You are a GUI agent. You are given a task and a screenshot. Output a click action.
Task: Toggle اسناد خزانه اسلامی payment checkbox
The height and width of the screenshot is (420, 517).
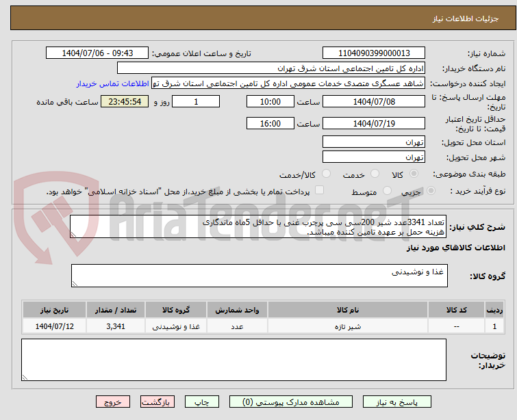[x=319, y=190]
